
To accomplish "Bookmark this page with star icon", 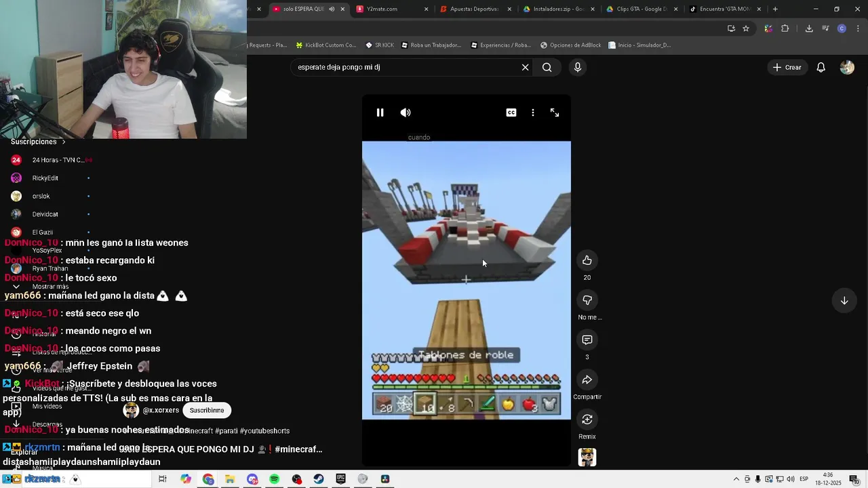I will 746,28.
